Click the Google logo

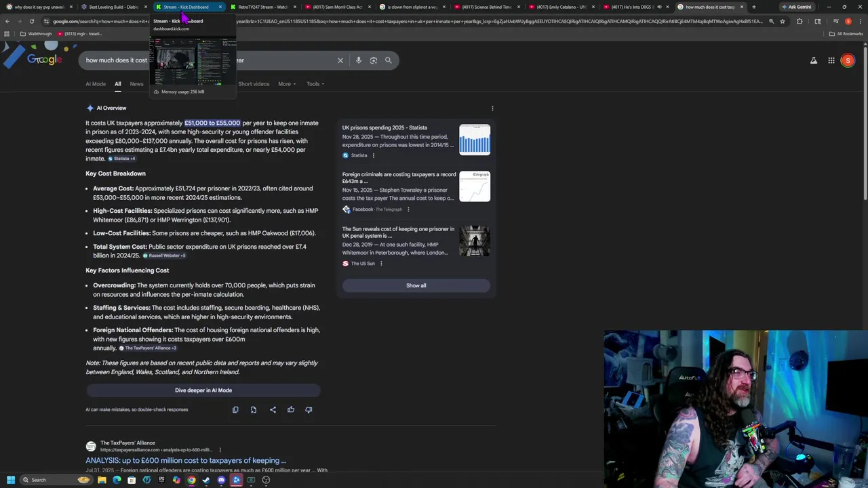click(x=45, y=60)
